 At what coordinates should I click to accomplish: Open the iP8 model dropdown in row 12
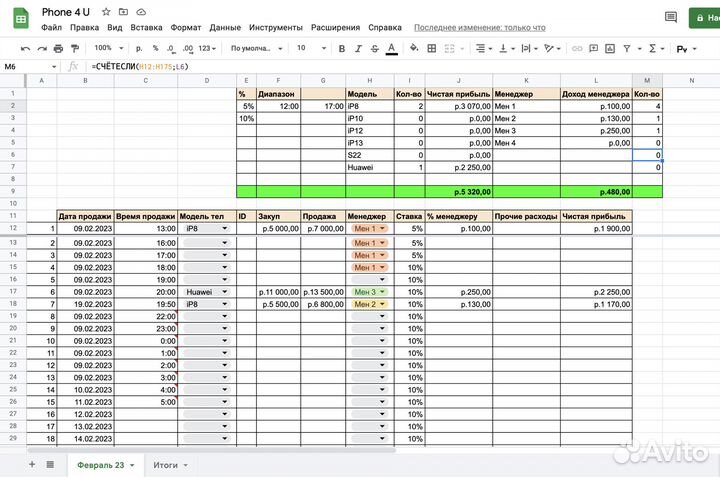pyautogui.click(x=225, y=229)
